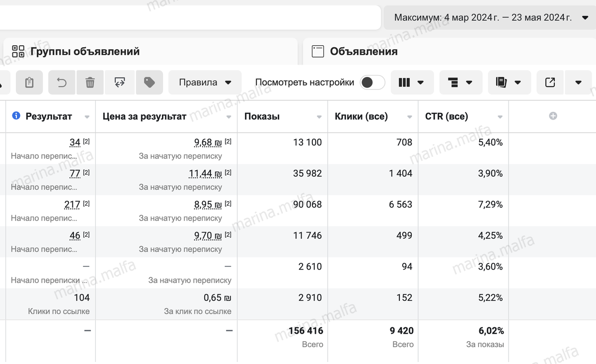Select total CTR 6,02%
596x364 pixels.
(491, 331)
